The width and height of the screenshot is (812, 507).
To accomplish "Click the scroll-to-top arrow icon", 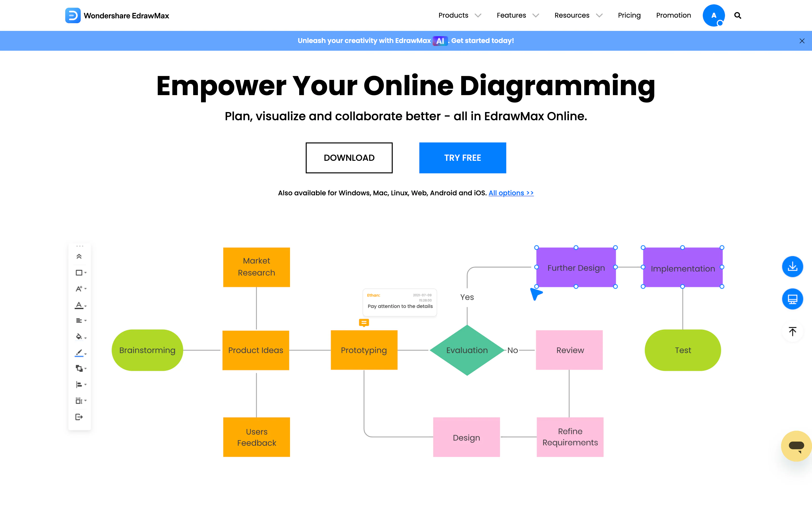I will coord(793,331).
